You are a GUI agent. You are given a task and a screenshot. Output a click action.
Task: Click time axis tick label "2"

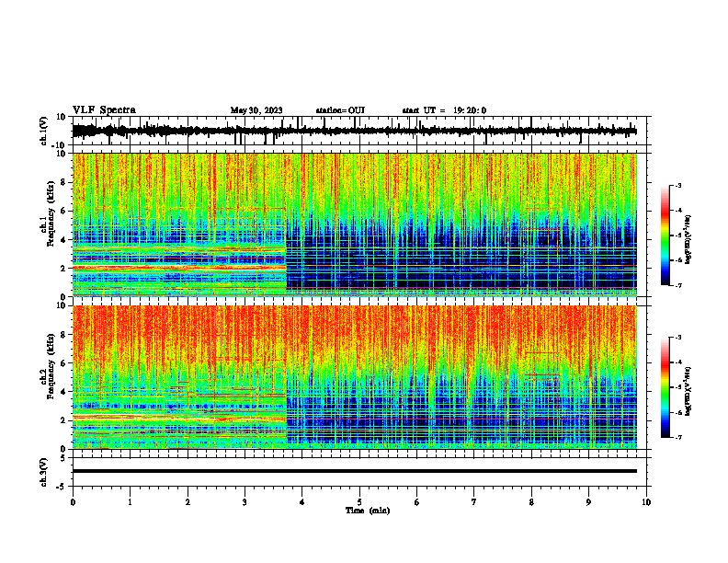(x=188, y=502)
